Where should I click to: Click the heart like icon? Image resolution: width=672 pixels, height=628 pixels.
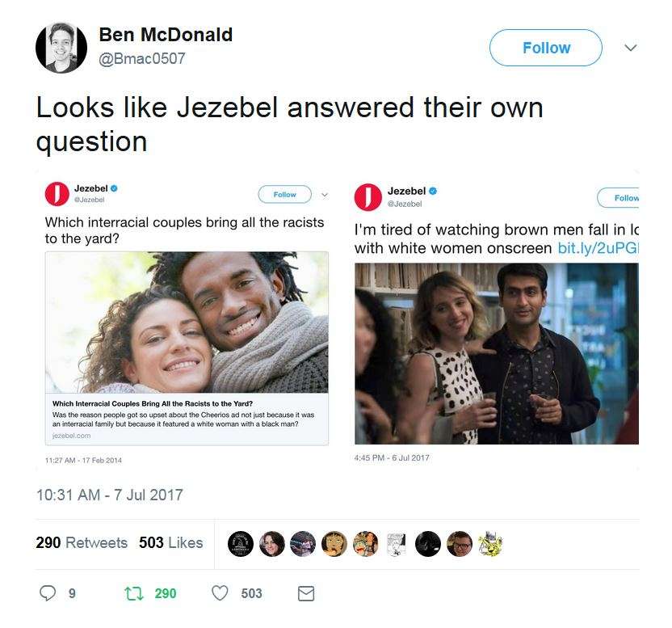220,593
